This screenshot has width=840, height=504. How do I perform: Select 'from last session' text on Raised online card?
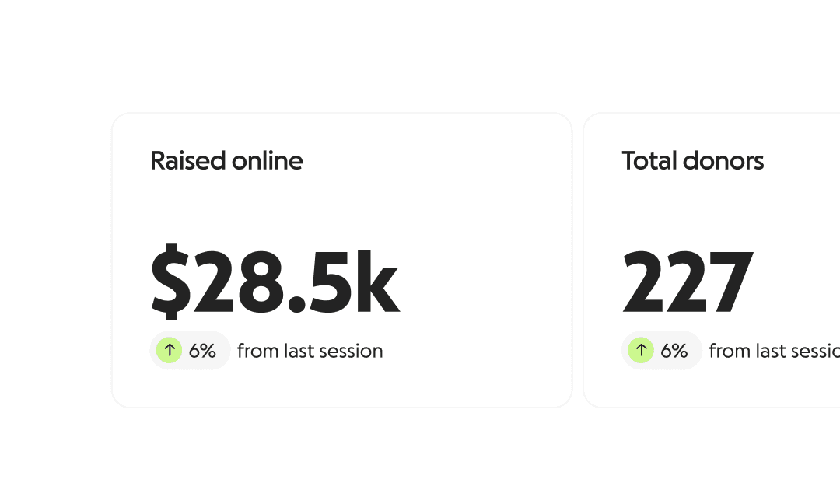(310, 351)
